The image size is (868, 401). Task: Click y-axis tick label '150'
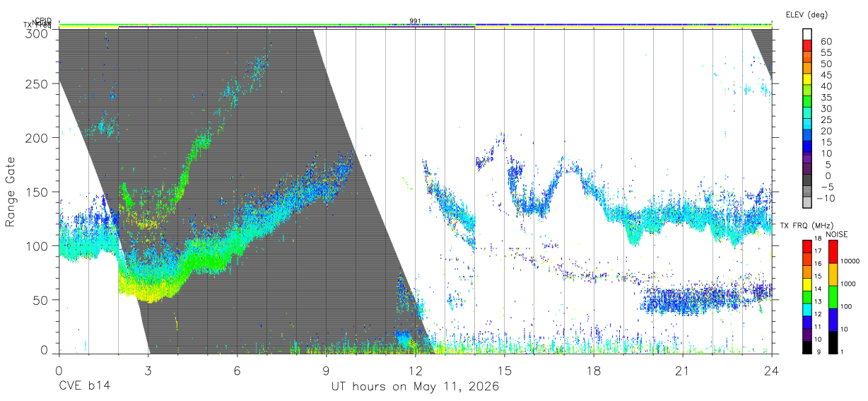pyautogui.click(x=37, y=192)
